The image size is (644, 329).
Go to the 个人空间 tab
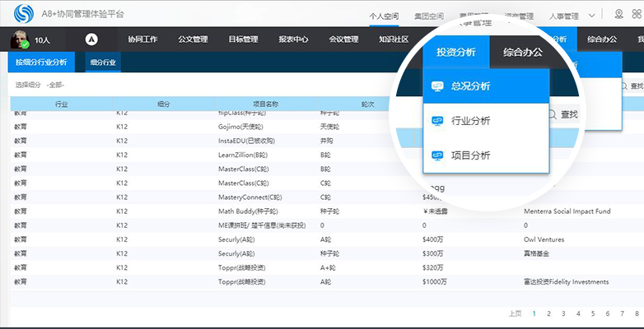click(384, 16)
